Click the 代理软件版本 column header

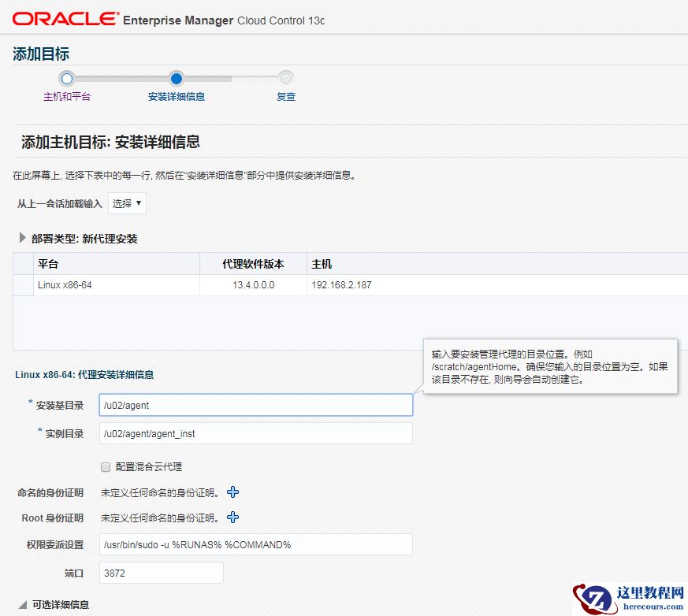pos(253,264)
